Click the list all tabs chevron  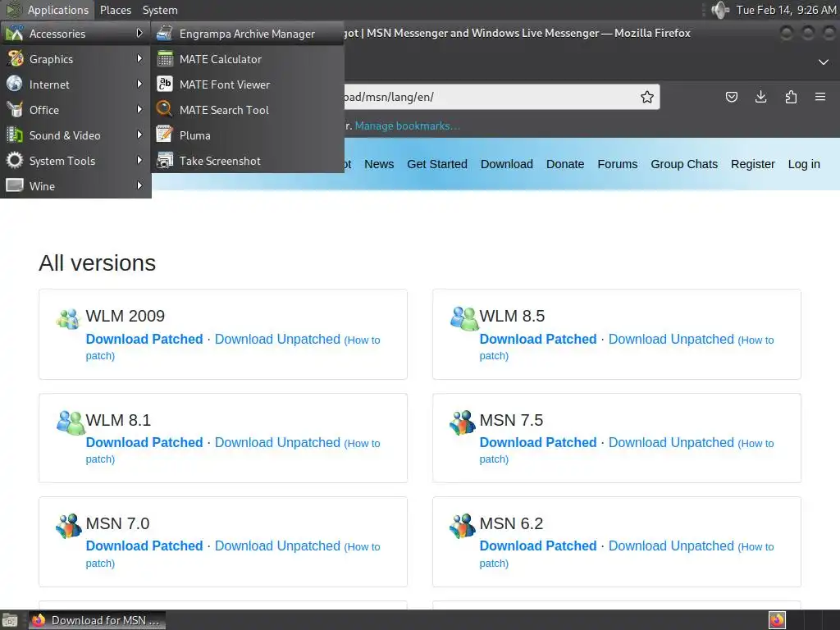(824, 62)
